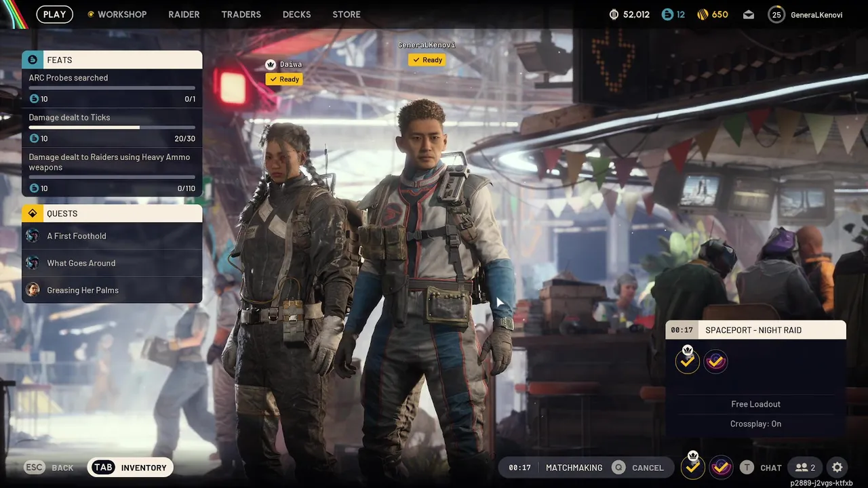This screenshot has height=488, width=868.
Task: Select the Free Loadout option
Action: coord(755,404)
